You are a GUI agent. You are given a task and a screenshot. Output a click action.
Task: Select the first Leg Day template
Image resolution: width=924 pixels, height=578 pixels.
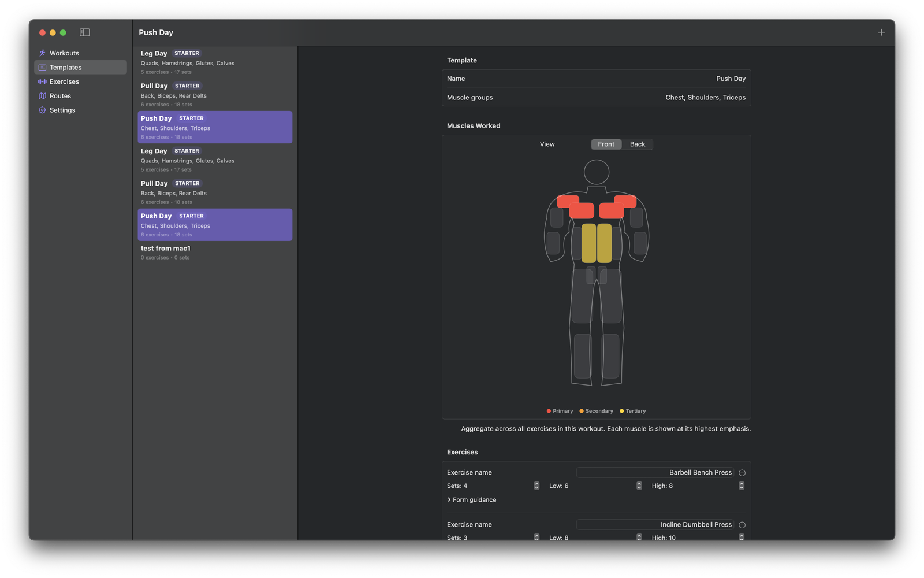(215, 62)
